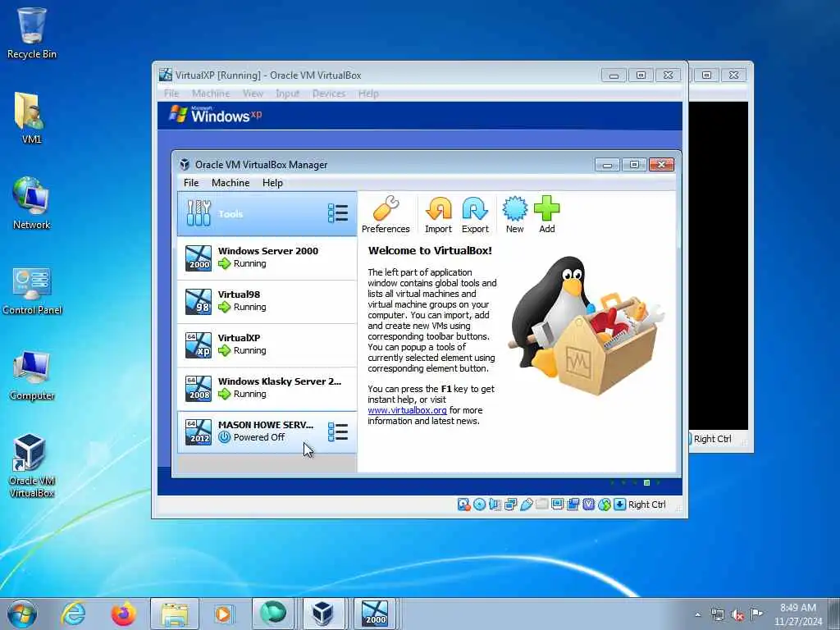This screenshot has width=840, height=630.
Task: Open the Machine menu in VirtualBox Manager
Action: [231, 183]
